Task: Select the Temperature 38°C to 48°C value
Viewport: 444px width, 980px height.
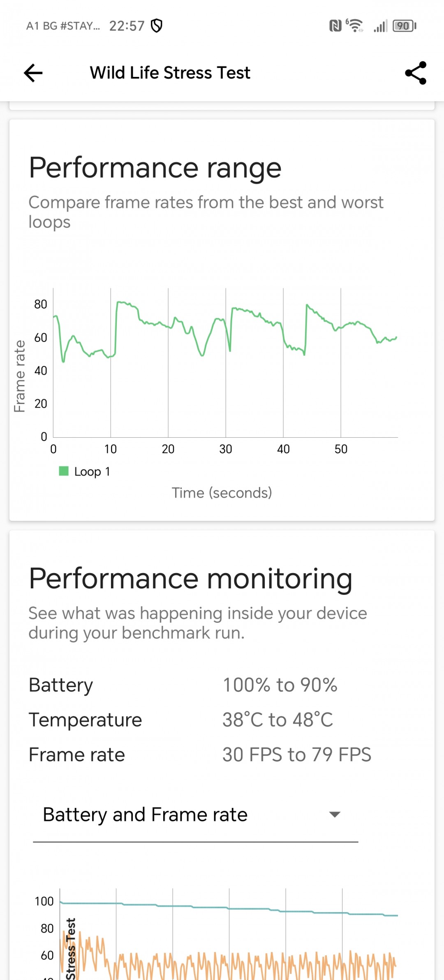Action: [x=278, y=720]
